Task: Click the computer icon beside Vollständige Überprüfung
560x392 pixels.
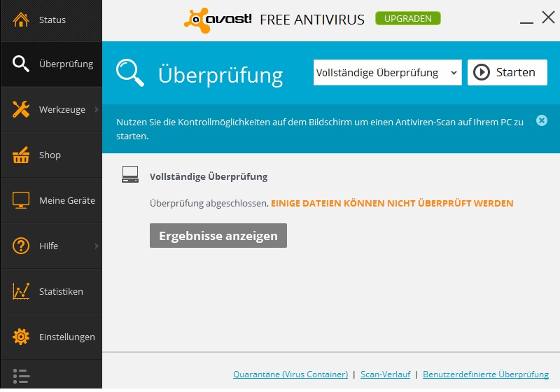Action: 130,174
